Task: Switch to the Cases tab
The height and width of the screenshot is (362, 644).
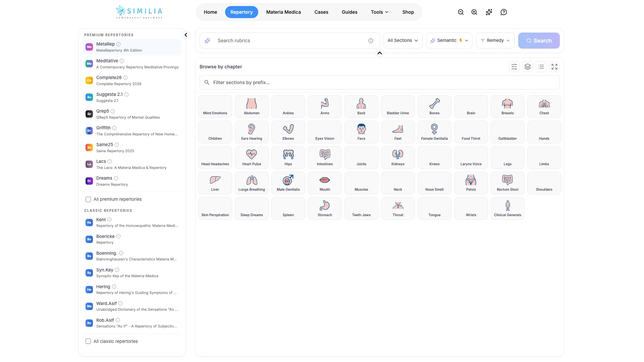Action: point(321,12)
